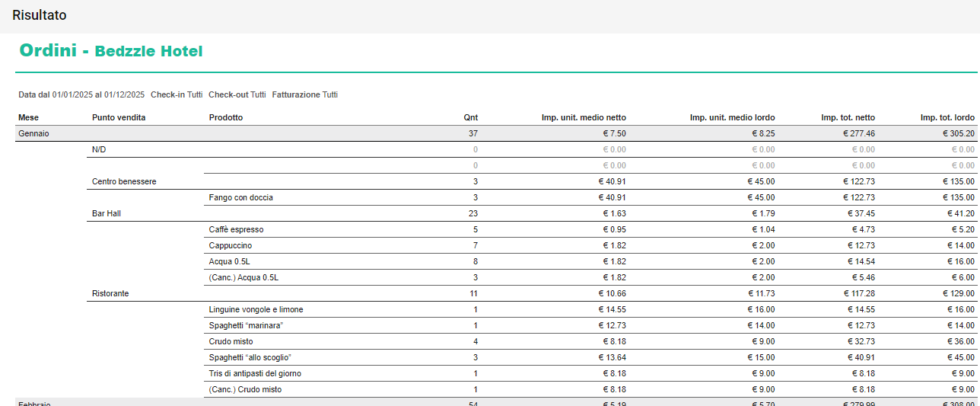Click Cappuccino's quantity value 7

(476, 245)
